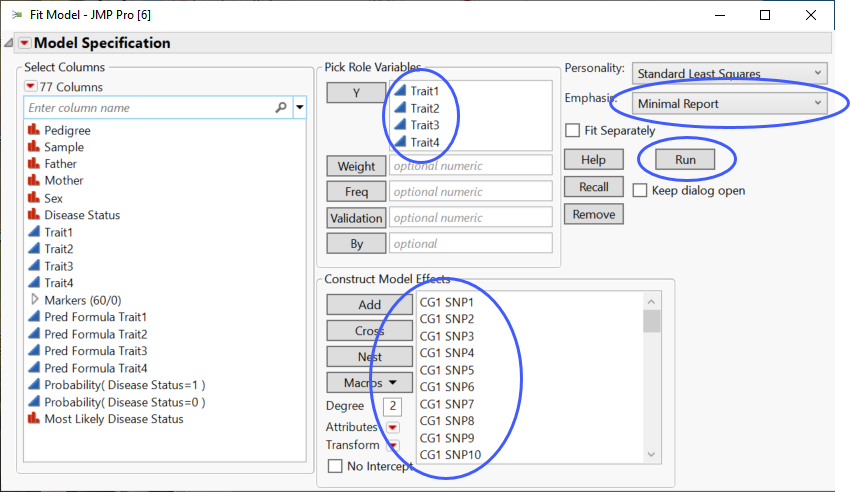Open the column filter options dropdown arrow
The image size is (850, 492).
pyautogui.click(x=299, y=108)
